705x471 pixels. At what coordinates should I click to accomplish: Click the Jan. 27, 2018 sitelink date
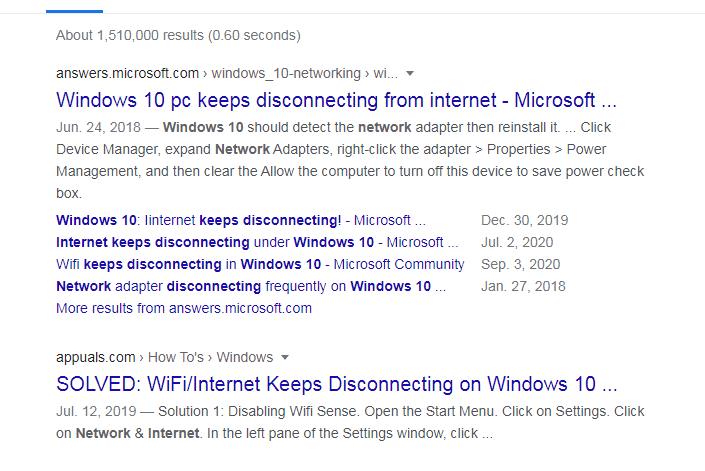[x=523, y=286]
